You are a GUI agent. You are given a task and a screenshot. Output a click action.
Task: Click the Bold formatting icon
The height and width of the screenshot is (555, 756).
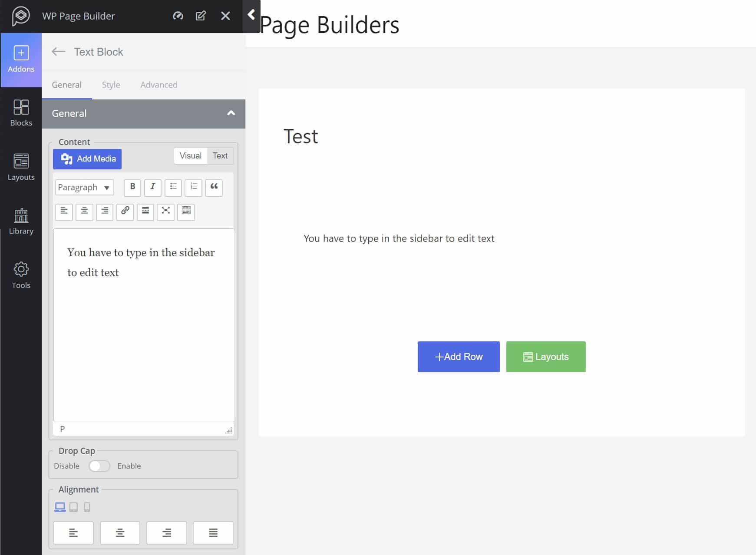[x=132, y=187]
